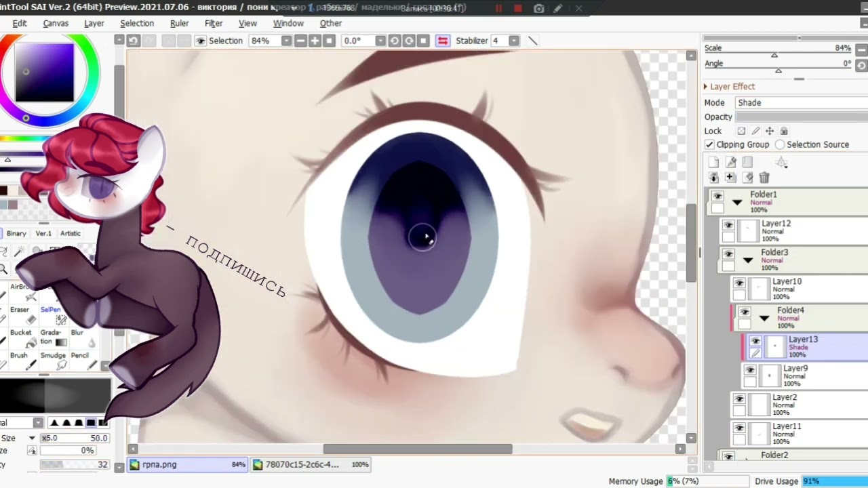The width and height of the screenshot is (868, 488).
Task: Hide Layer9 using its eye icon
Action: (x=750, y=371)
